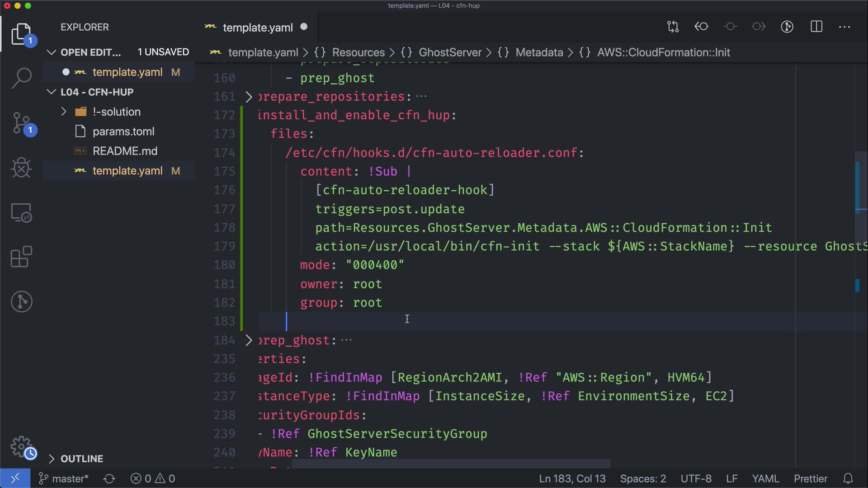
Task: Open the notifications bell in the status bar
Action: tap(848, 479)
